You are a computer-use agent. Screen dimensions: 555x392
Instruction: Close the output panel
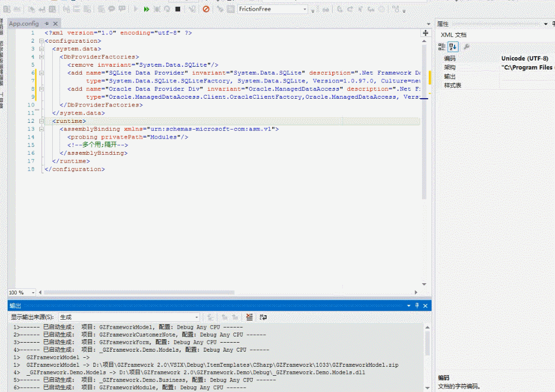pos(425,306)
